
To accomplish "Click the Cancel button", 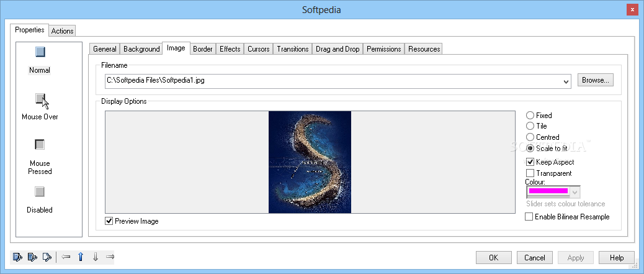I will [535, 258].
